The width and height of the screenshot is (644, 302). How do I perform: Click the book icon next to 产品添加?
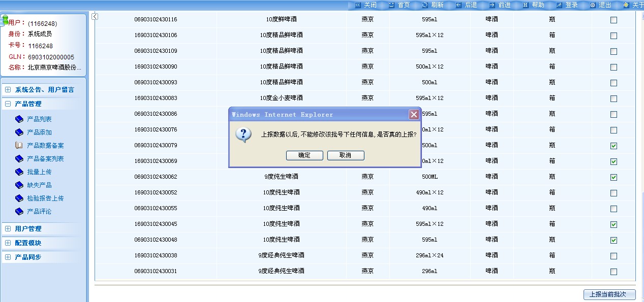[x=19, y=132]
